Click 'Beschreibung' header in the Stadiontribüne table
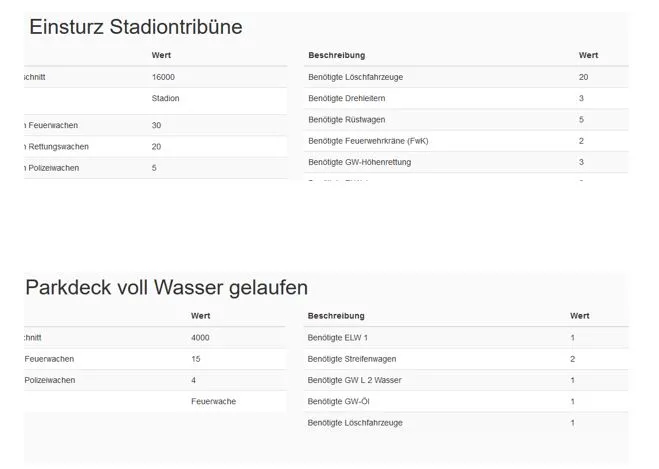 tap(336, 54)
